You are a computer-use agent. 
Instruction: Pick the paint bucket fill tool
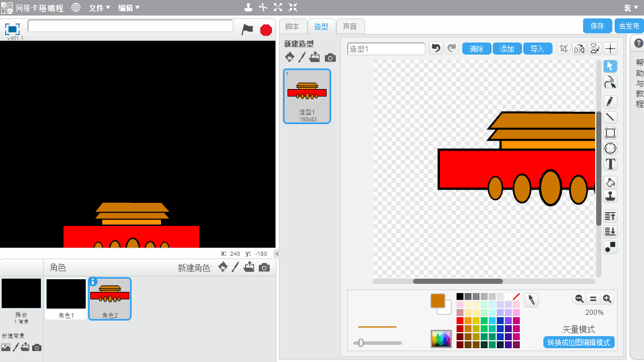pyautogui.click(x=610, y=182)
